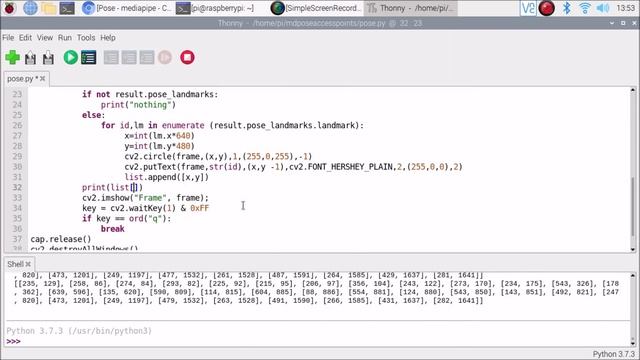Click 'if key == ord("q"):' on line 35
640x360 pixels.
pyautogui.click(x=127, y=219)
